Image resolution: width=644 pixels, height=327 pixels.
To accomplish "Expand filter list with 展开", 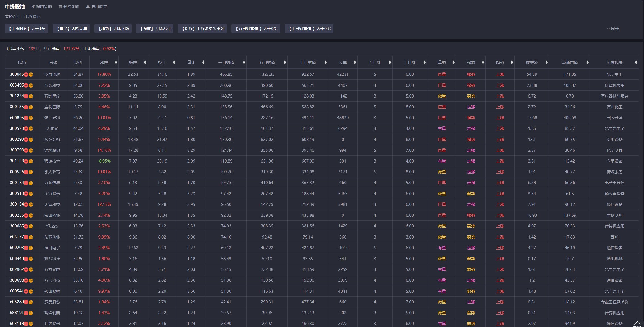I will pos(613,29).
